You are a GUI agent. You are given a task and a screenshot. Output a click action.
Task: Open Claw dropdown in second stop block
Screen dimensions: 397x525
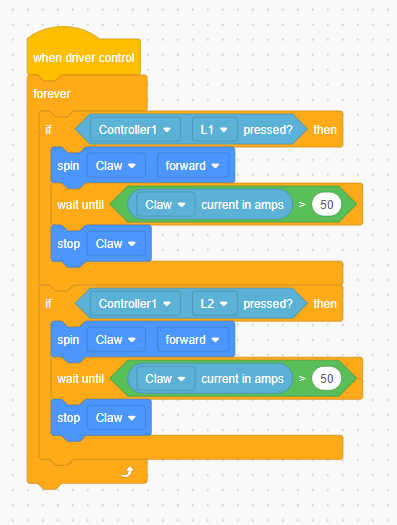pos(116,418)
